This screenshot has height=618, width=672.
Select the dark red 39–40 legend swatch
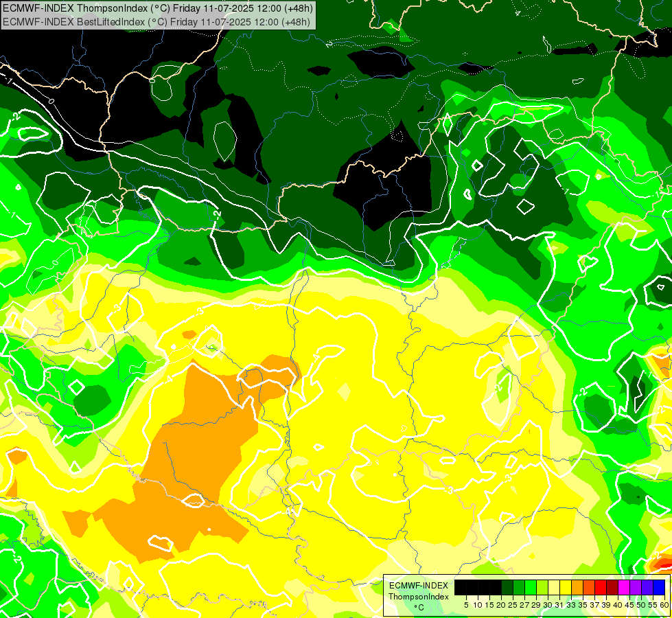pos(612,588)
